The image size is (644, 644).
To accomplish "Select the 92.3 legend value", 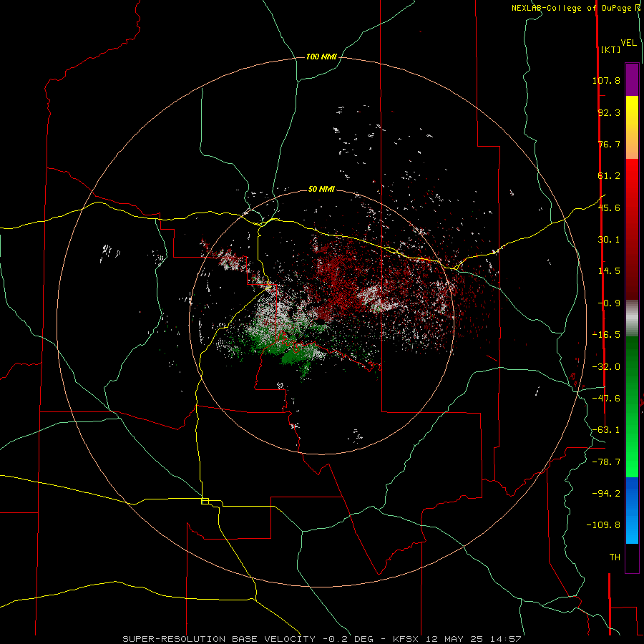I will [609, 112].
